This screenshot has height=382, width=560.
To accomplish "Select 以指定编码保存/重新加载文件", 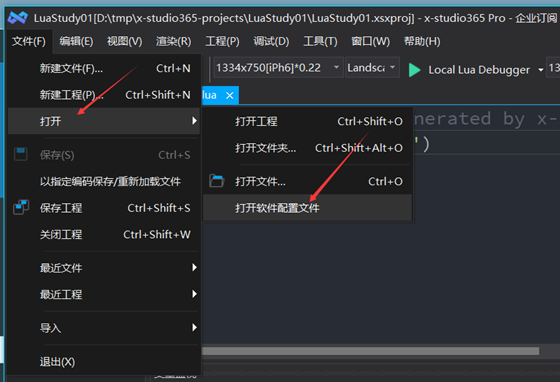I will pyautogui.click(x=104, y=181).
